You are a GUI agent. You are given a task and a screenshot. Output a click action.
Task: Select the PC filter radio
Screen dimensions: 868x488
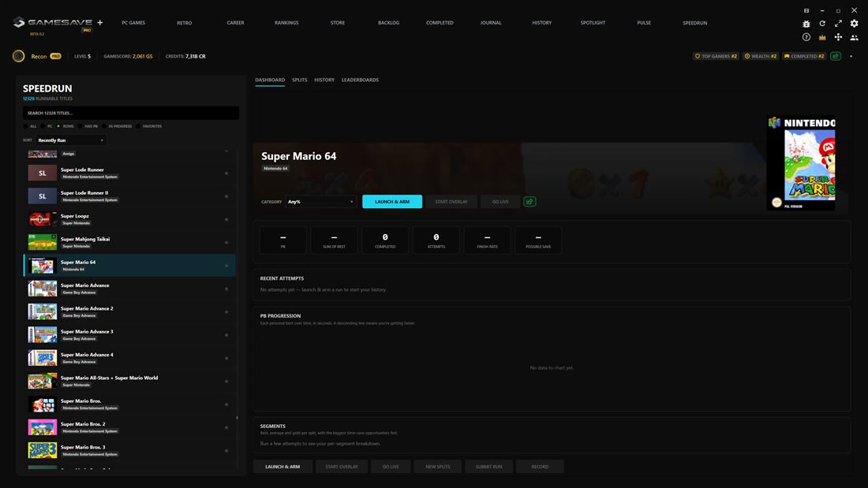click(x=43, y=126)
